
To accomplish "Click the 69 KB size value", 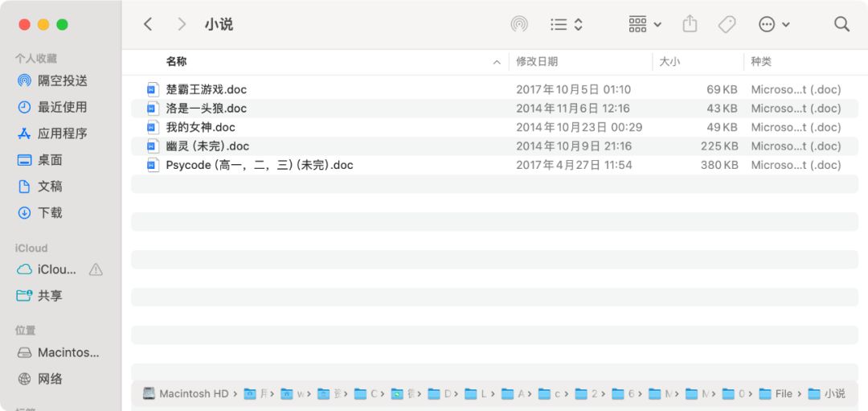I will 721,89.
